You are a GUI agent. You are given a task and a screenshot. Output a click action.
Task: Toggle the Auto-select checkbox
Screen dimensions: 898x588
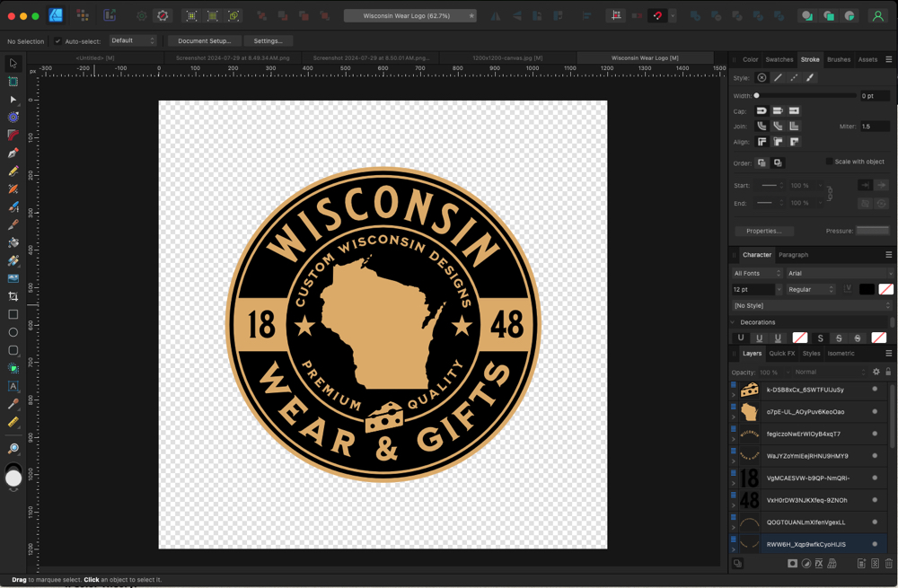point(58,41)
